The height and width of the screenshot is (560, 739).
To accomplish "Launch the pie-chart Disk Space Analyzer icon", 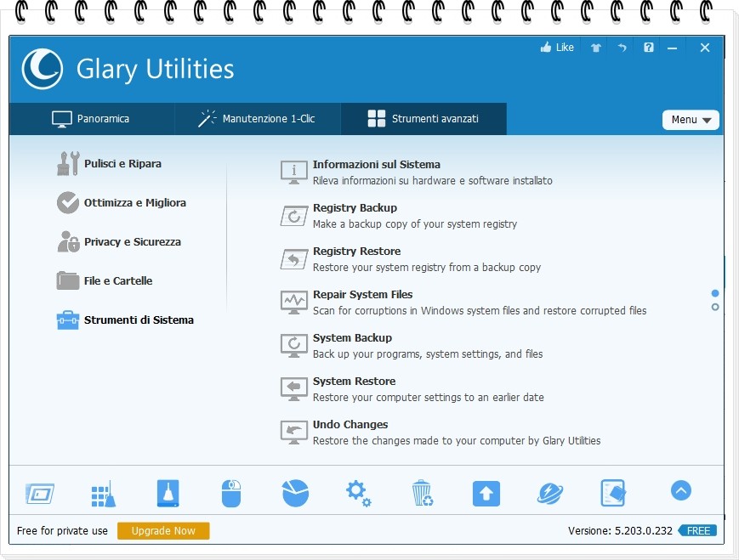I will [x=295, y=493].
